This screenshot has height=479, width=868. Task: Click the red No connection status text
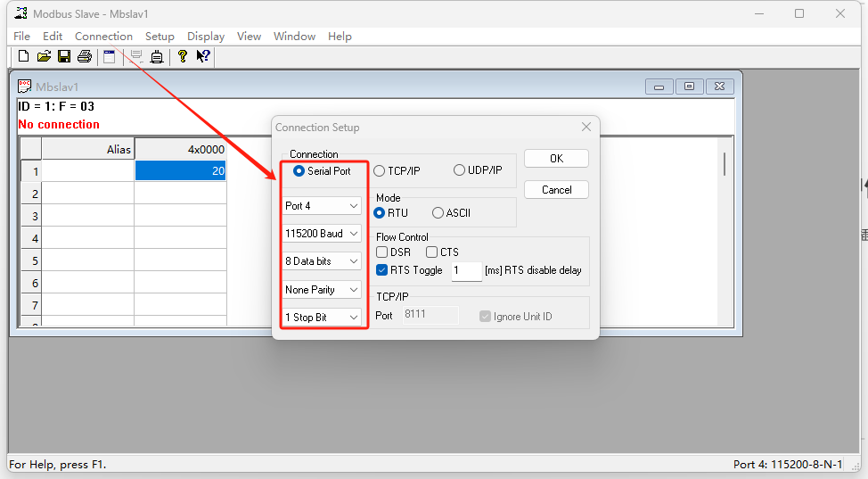click(59, 124)
